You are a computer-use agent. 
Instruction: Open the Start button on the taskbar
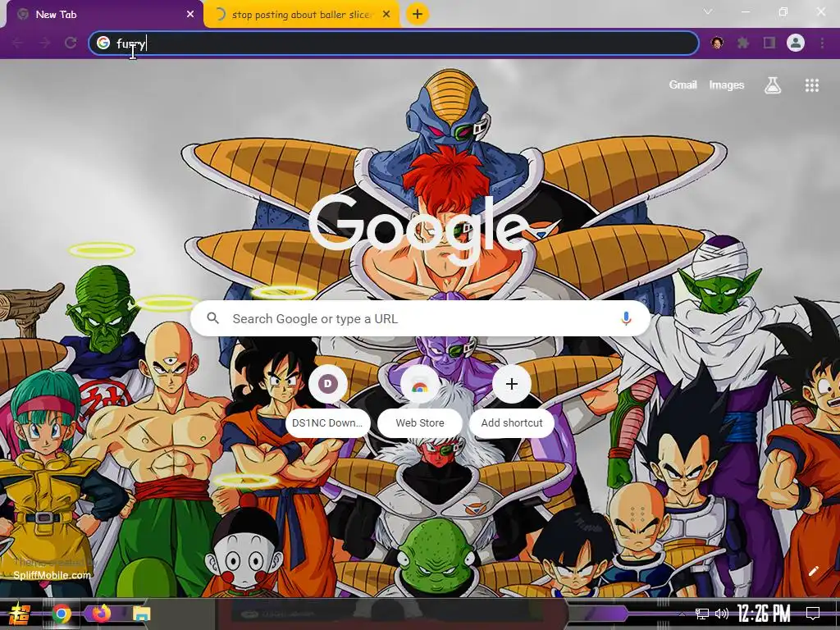[20, 614]
